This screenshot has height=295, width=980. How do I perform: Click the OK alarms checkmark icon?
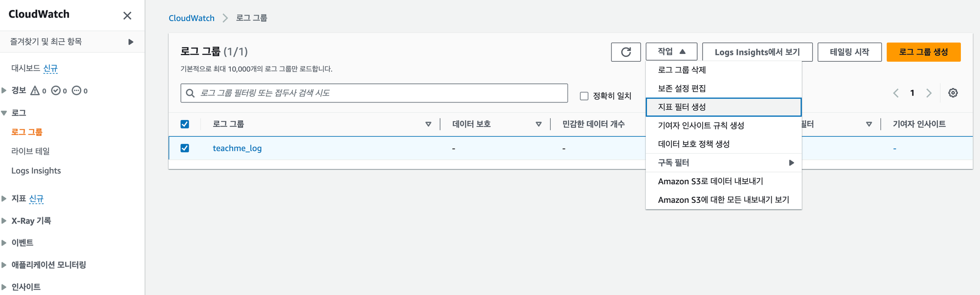[56, 91]
